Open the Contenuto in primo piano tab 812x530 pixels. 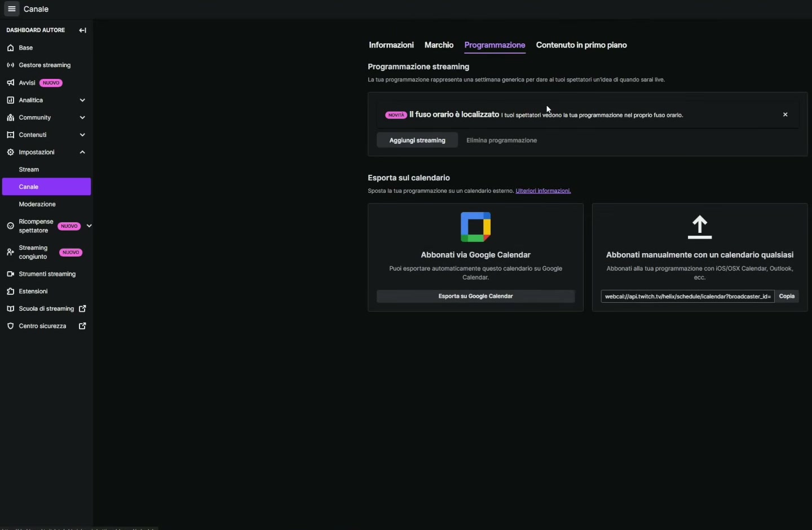pos(581,45)
